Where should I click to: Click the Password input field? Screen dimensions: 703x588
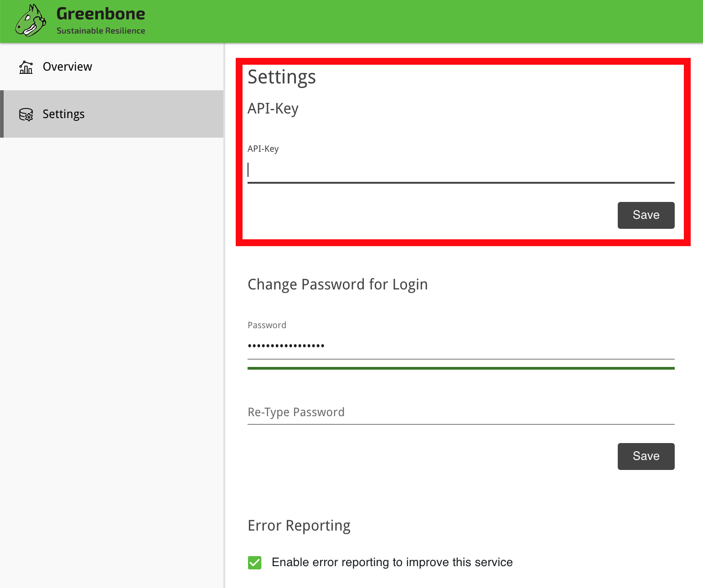pos(461,346)
